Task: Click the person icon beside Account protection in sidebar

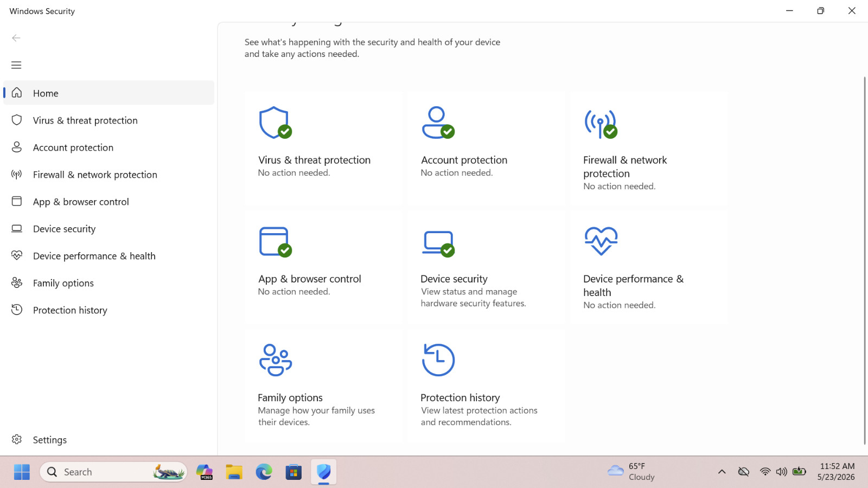Action: coord(17,147)
